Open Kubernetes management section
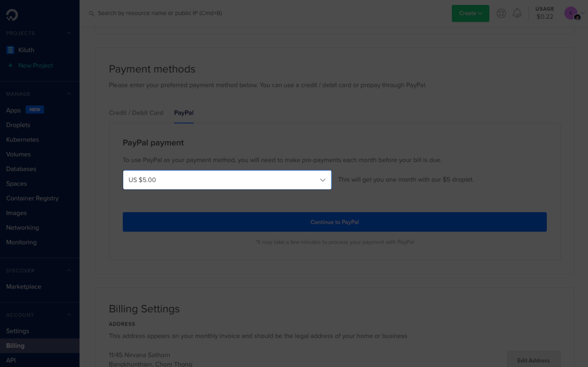 [23, 139]
